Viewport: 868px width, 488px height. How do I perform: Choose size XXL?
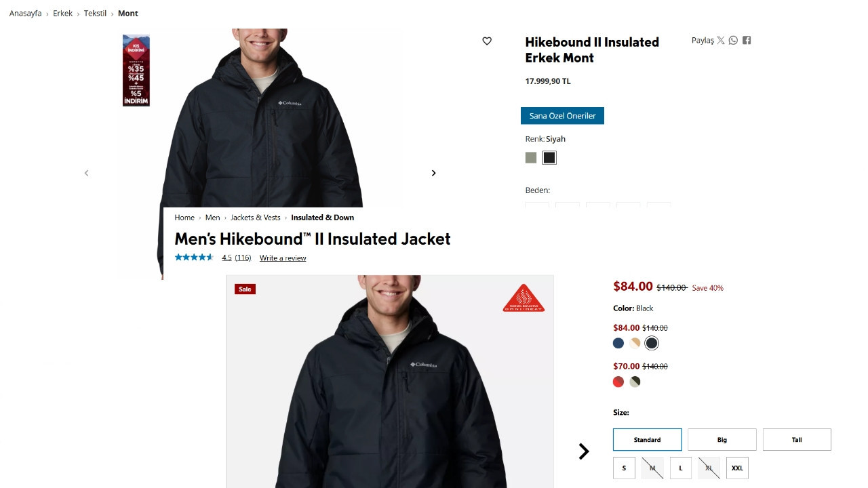[737, 468]
